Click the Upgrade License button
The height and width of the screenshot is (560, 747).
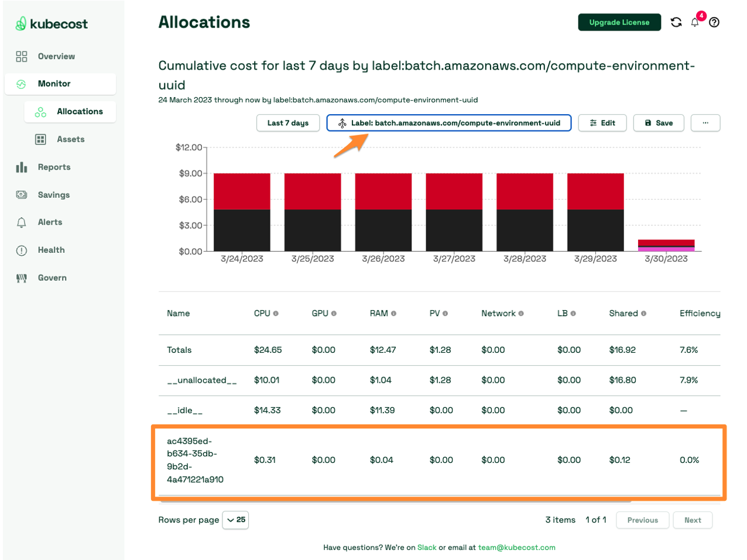click(619, 22)
